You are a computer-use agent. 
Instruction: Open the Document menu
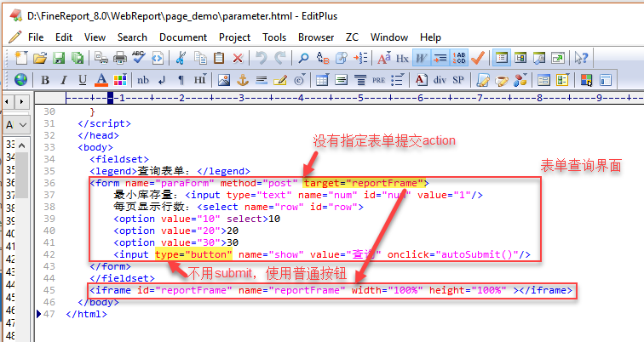point(183,37)
